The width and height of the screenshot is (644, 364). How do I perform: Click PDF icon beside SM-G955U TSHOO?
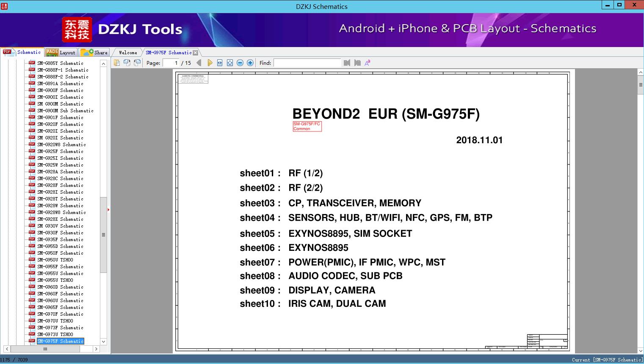(32, 280)
